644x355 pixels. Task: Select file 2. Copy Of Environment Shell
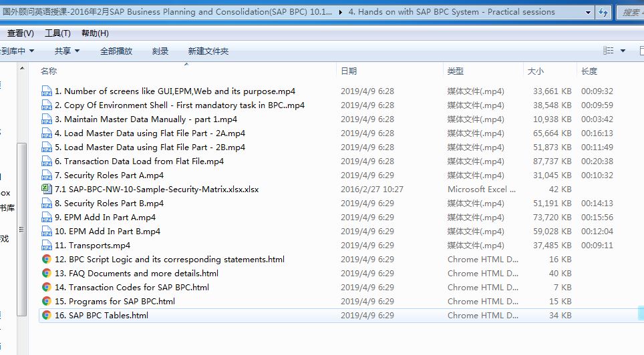point(180,105)
